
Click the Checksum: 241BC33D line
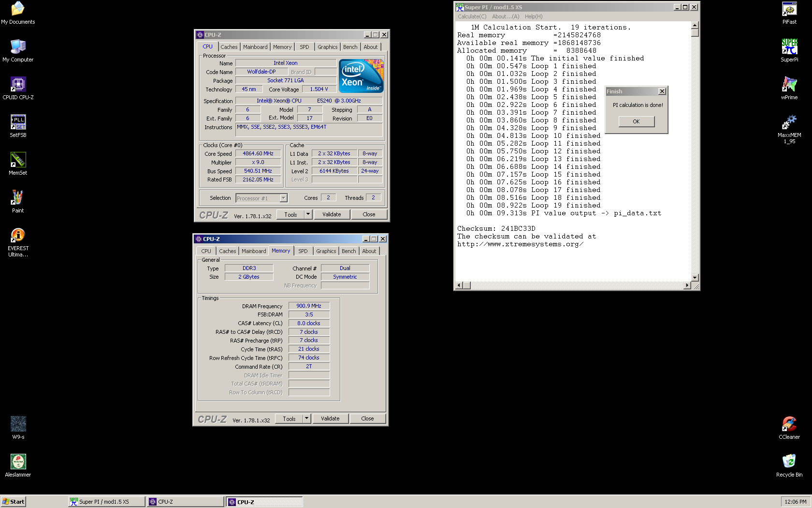(496, 228)
